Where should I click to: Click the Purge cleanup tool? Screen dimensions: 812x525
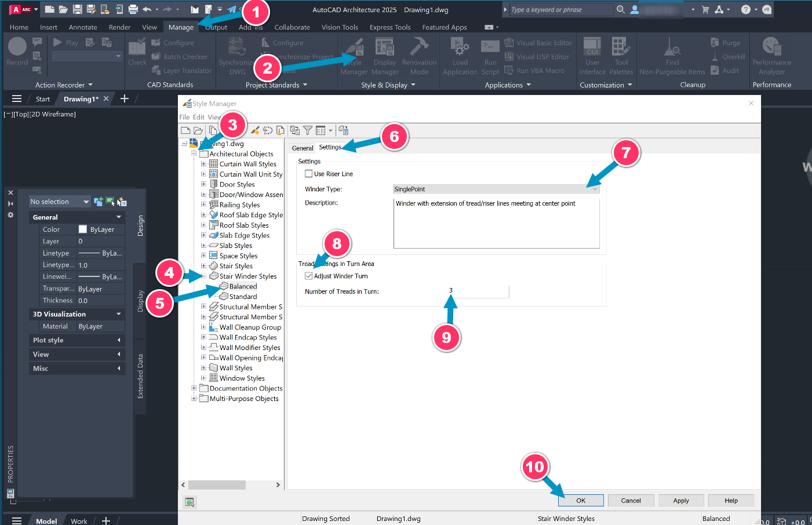[725, 42]
